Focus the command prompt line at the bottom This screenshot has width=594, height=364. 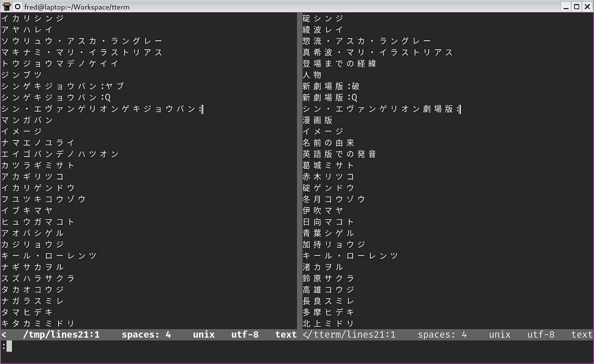297,347
